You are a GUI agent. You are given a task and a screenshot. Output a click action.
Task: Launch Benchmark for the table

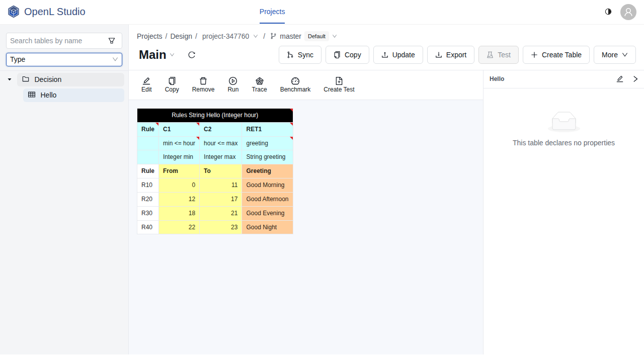(295, 84)
